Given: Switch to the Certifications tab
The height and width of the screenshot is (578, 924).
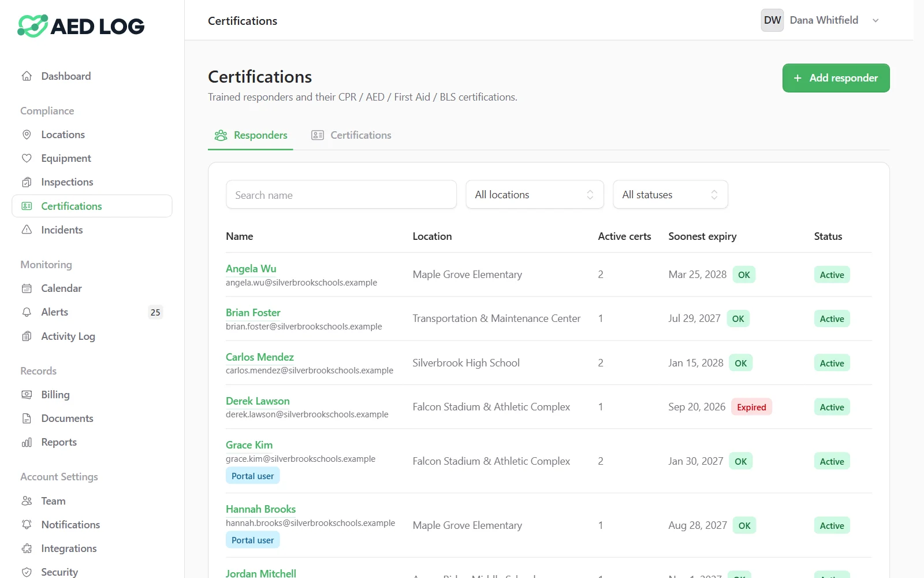Looking at the screenshot, I should click(351, 135).
